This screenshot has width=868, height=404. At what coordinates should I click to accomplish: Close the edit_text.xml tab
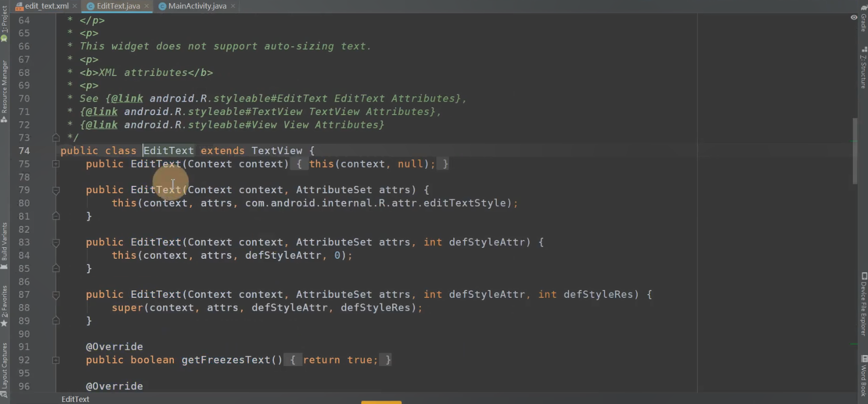pyautogui.click(x=75, y=6)
